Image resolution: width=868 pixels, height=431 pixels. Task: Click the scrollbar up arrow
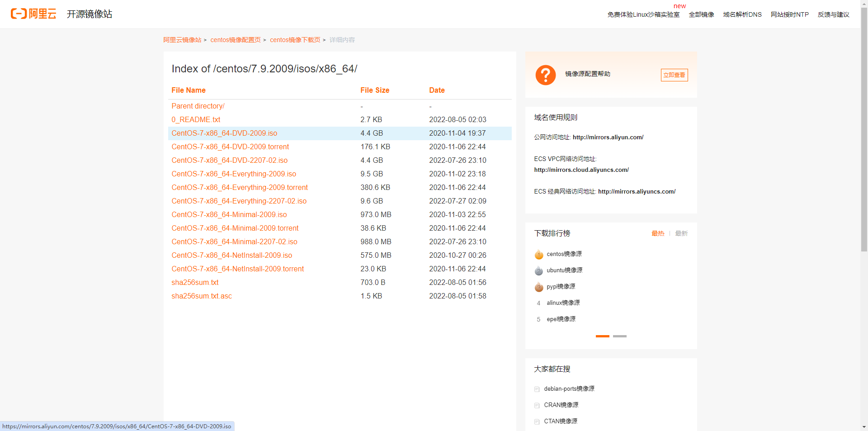pos(864,3)
